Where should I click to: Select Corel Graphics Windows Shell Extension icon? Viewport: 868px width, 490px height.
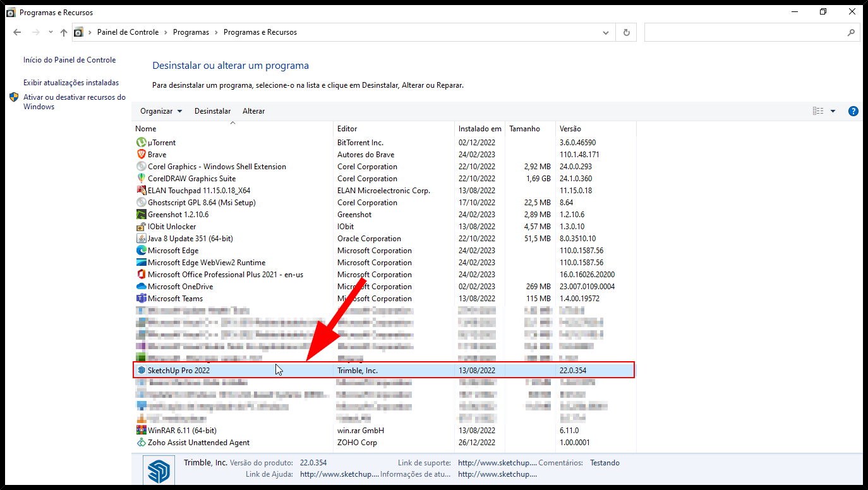pos(142,167)
